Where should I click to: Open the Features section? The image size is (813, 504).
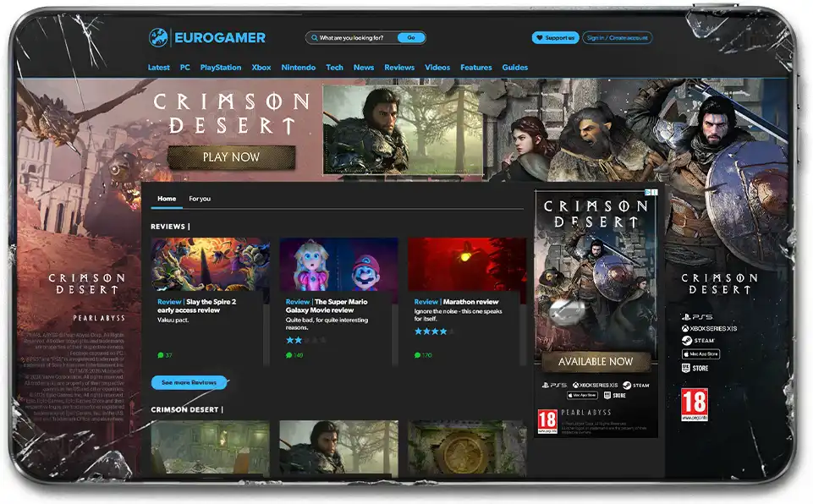pos(476,68)
